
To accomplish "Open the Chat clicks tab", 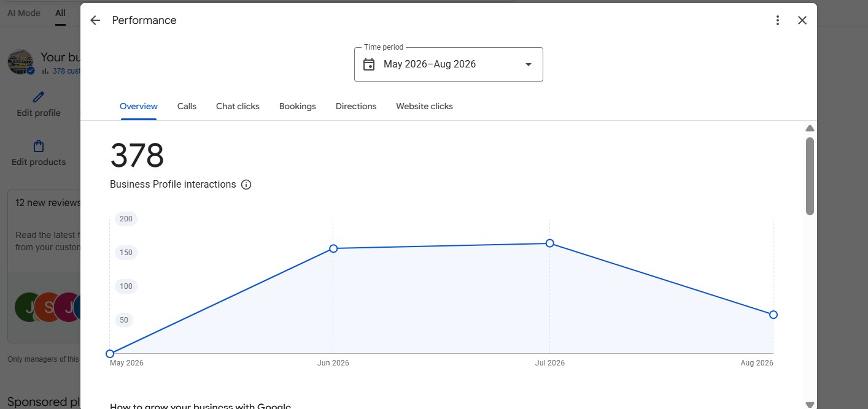I will (x=238, y=106).
